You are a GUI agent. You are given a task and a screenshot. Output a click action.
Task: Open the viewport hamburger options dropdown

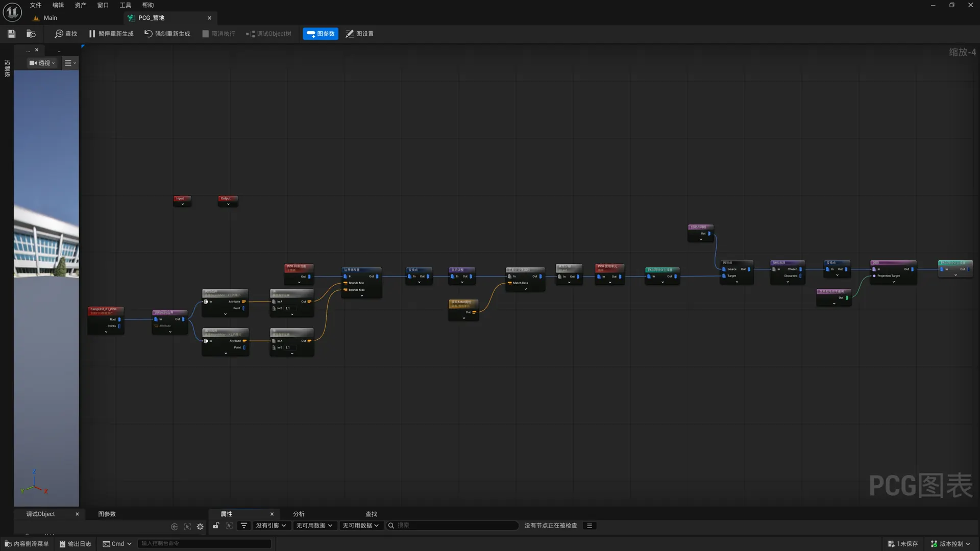(70, 63)
